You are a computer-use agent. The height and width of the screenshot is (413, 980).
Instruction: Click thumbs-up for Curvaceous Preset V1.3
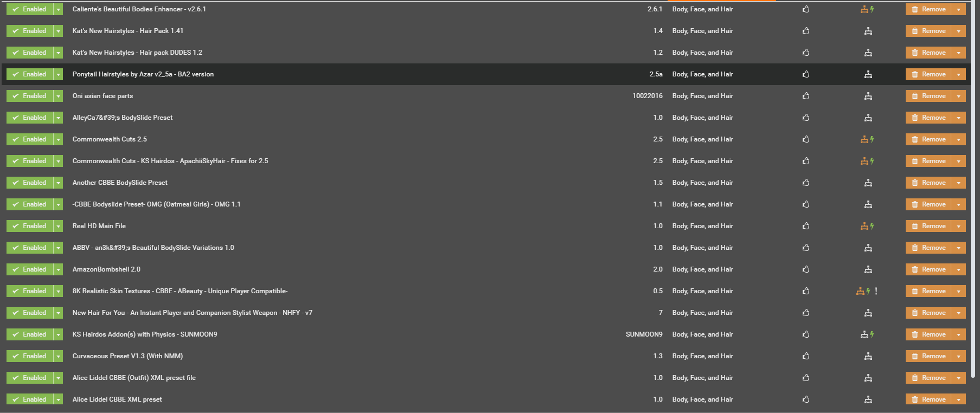click(x=806, y=356)
